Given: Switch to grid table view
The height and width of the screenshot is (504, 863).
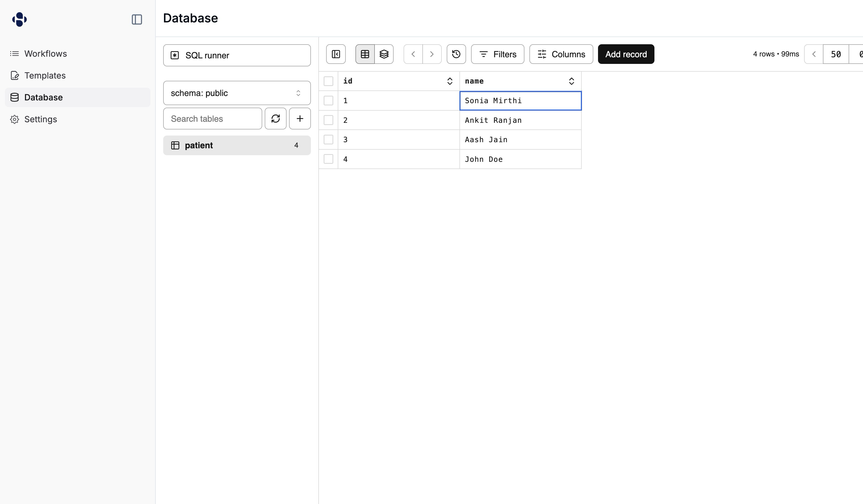Looking at the screenshot, I should pyautogui.click(x=365, y=54).
